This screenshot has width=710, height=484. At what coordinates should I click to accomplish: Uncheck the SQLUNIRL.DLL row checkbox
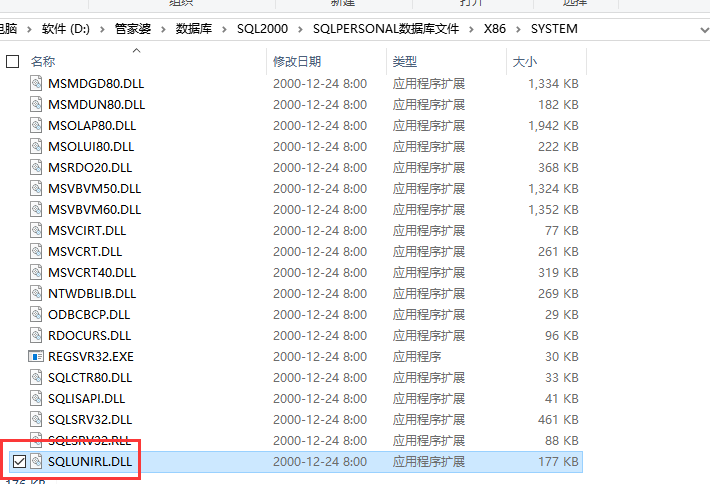click(x=19, y=461)
